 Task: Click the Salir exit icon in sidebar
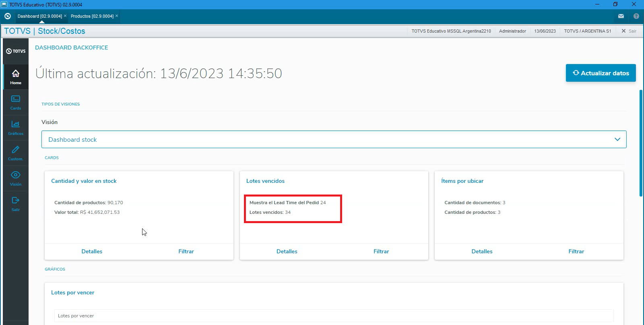click(16, 204)
